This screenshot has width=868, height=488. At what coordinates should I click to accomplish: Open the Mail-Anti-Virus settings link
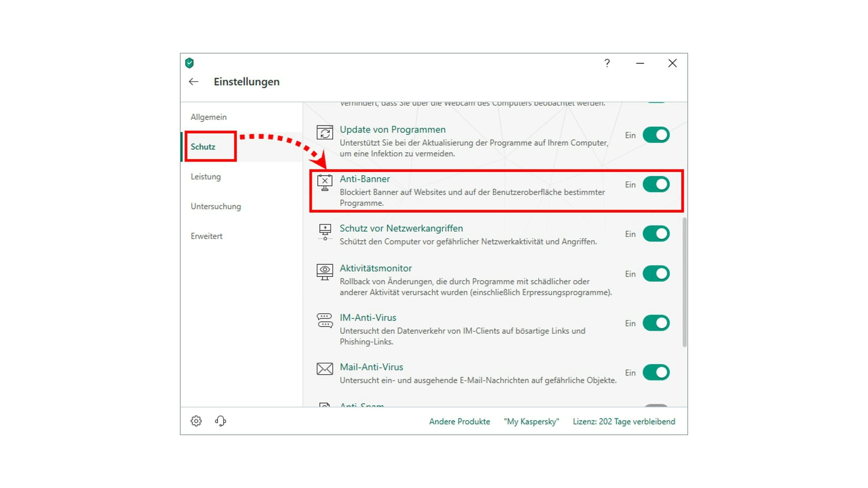371,367
